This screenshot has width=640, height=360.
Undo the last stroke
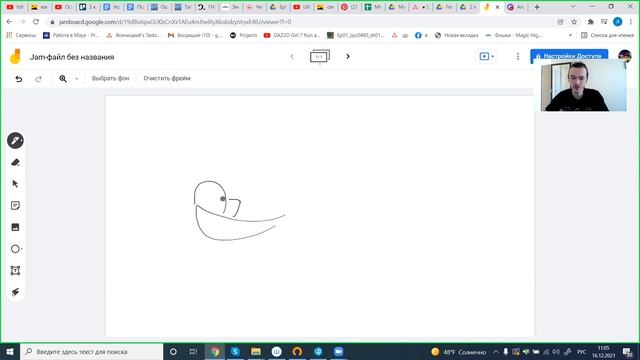coord(19,79)
